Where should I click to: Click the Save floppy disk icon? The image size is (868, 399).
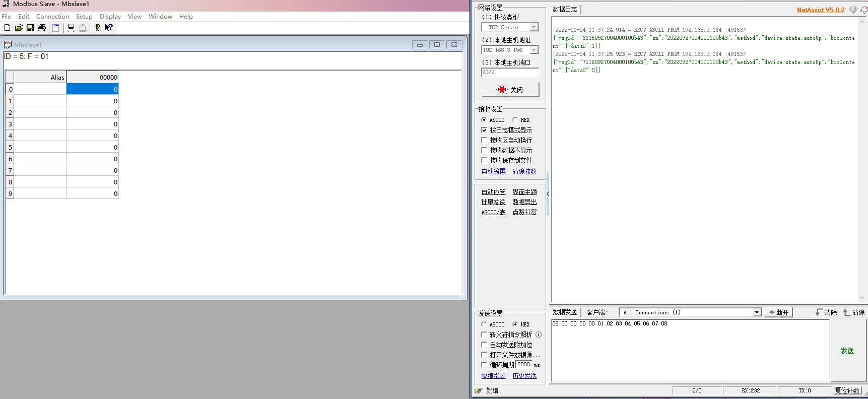coord(30,28)
